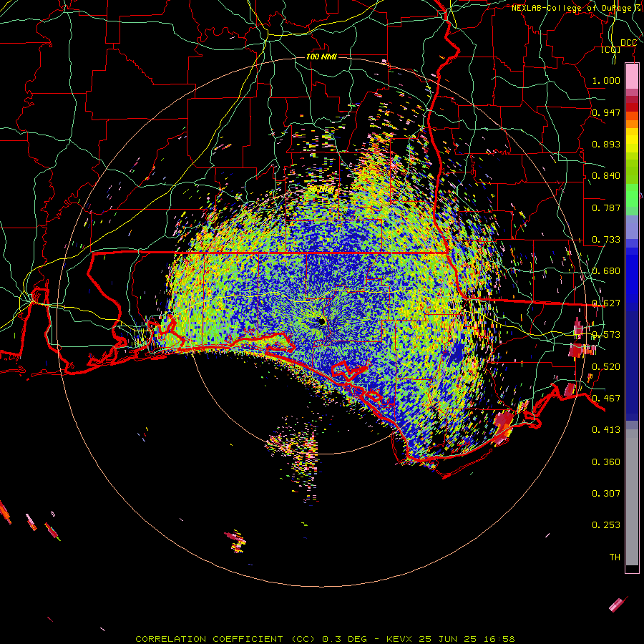
Task: Click the 0.893 legend value
Action: tap(606, 144)
